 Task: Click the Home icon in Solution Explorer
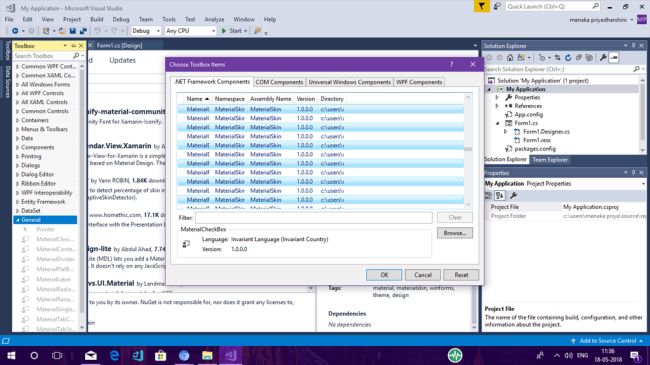(x=510, y=58)
